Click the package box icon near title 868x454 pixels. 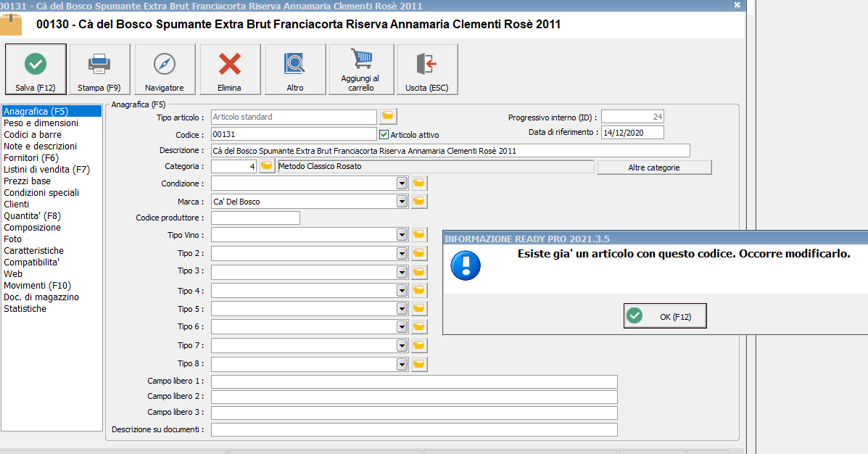(10, 25)
